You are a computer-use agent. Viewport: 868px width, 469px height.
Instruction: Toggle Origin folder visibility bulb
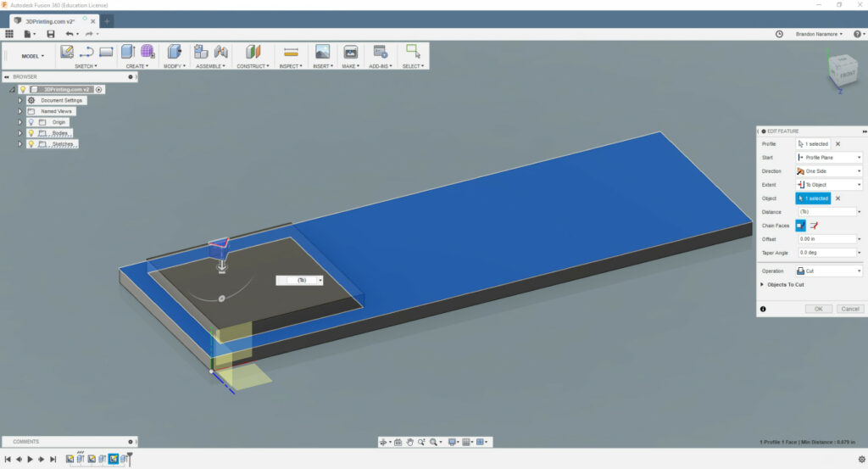click(31, 122)
